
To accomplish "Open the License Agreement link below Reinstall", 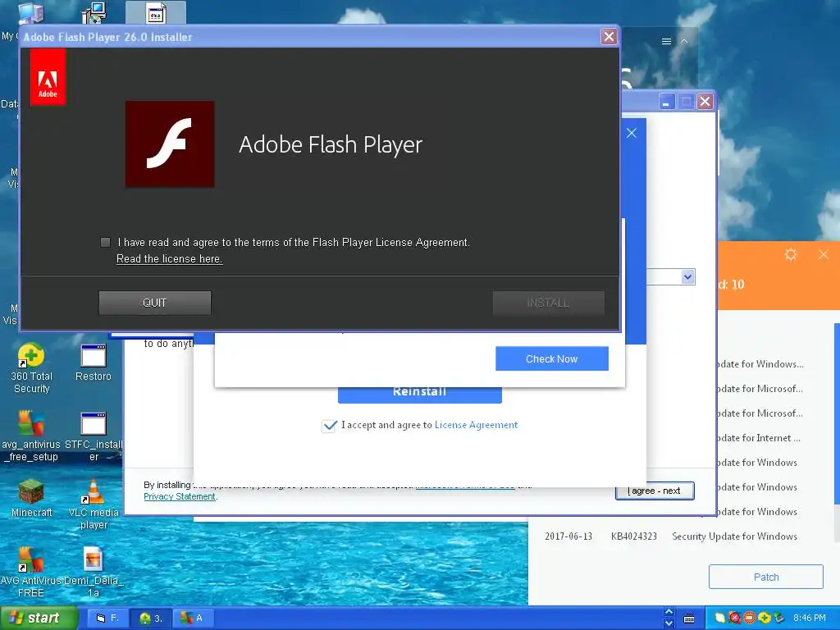I will pos(477,425).
